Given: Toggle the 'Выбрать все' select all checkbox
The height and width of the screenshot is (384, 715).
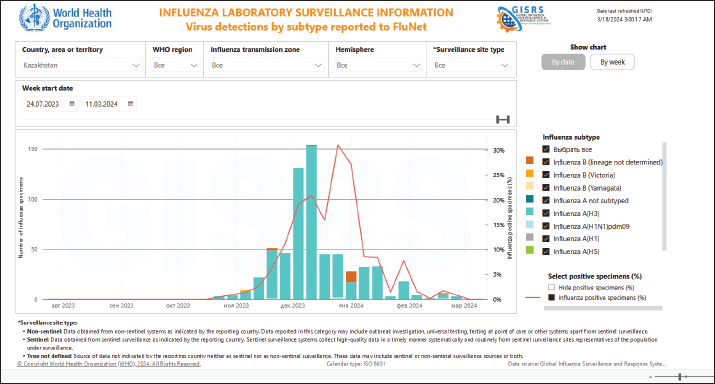Looking at the screenshot, I should click(546, 149).
